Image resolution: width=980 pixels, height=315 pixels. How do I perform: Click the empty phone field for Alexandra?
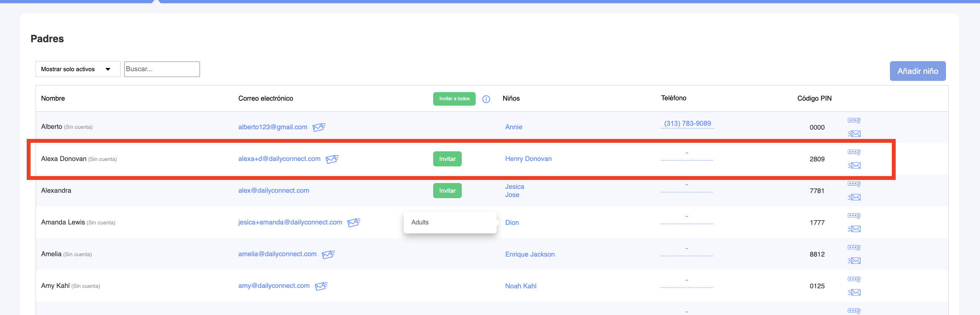(687, 187)
